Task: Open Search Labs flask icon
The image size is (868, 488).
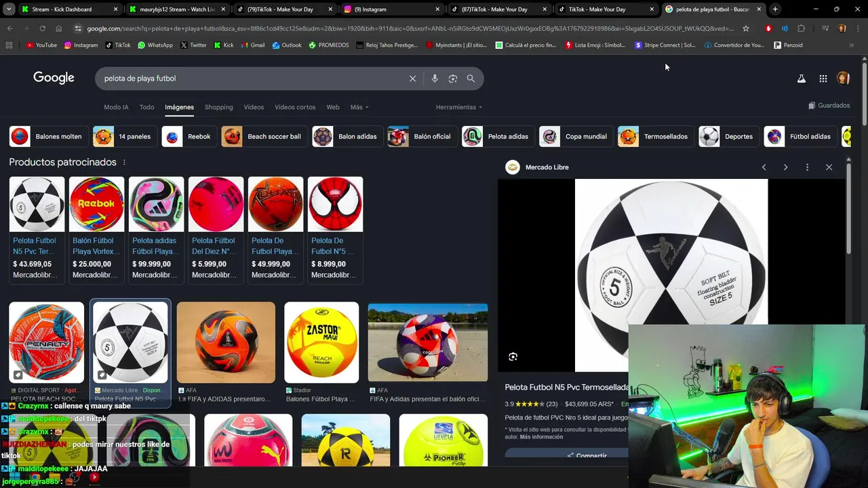Action: [x=802, y=79]
